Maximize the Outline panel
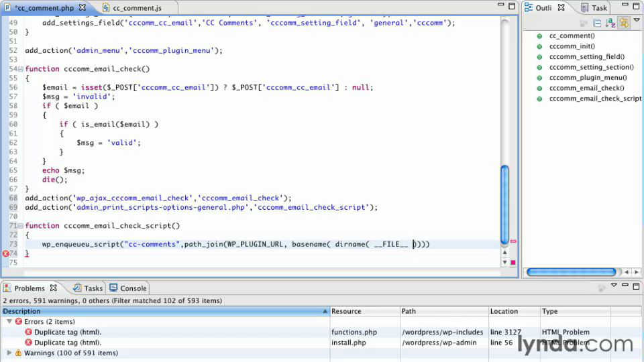The image size is (644, 362). pos(636,6)
